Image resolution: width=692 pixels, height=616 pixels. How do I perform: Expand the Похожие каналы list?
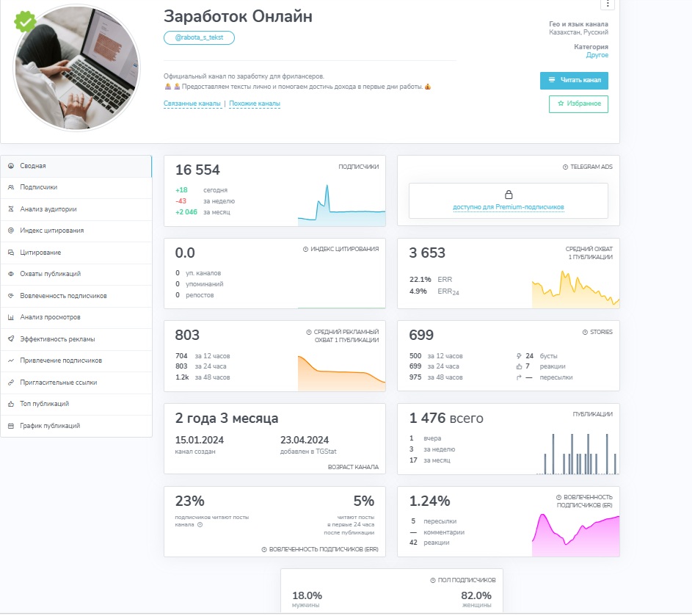255,104
